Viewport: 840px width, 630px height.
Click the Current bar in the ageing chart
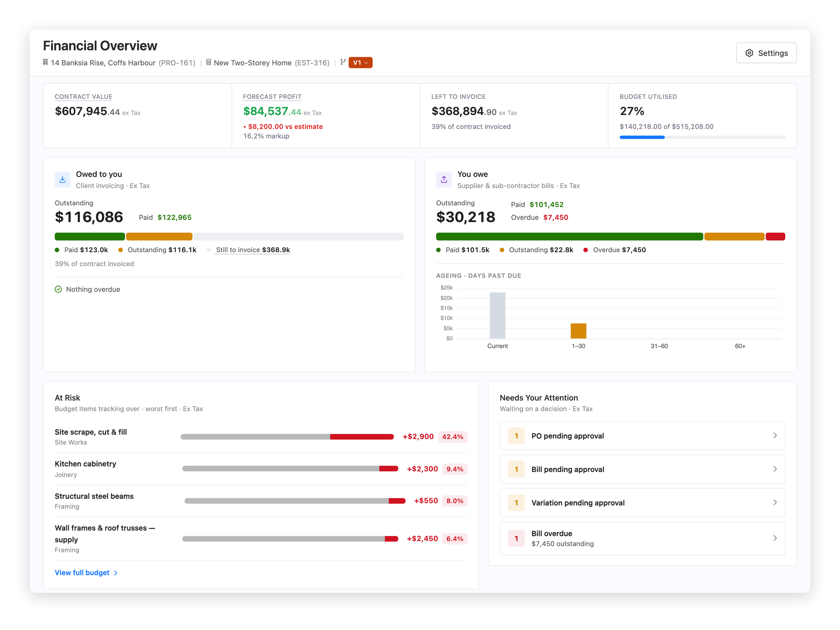pyautogui.click(x=498, y=315)
